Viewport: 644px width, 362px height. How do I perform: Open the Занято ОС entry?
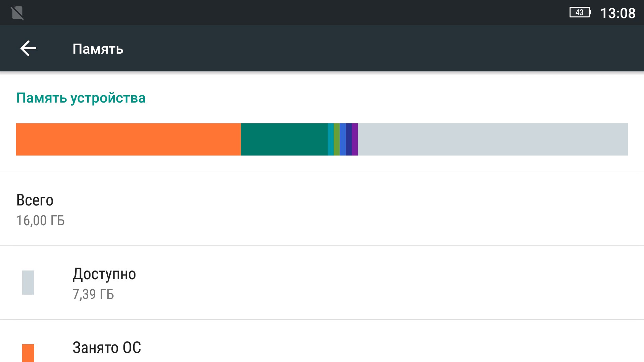[107, 348]
